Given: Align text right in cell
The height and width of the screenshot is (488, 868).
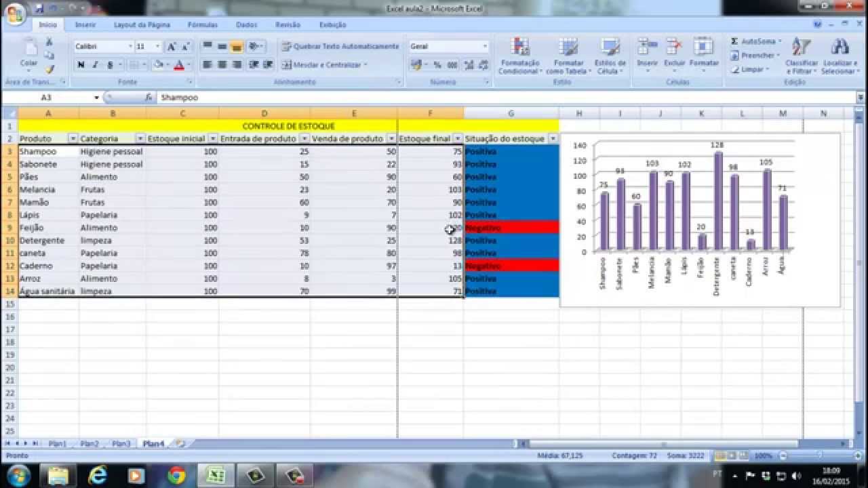Looking at the screenshot, I should point(237,65).
